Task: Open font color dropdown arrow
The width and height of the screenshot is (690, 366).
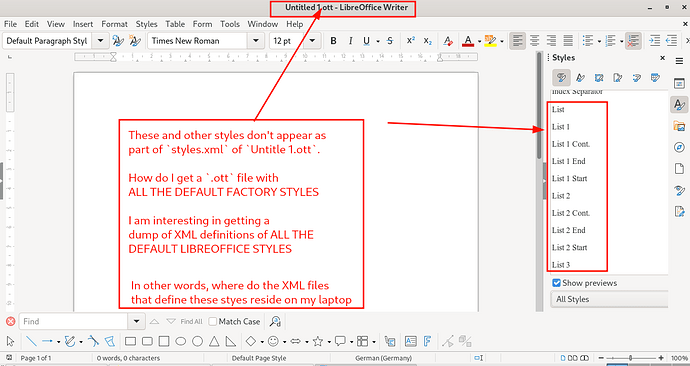Action: (479, 41)
